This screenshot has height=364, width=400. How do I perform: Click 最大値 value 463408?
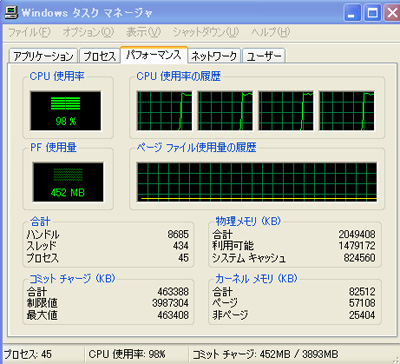(173, 315)
